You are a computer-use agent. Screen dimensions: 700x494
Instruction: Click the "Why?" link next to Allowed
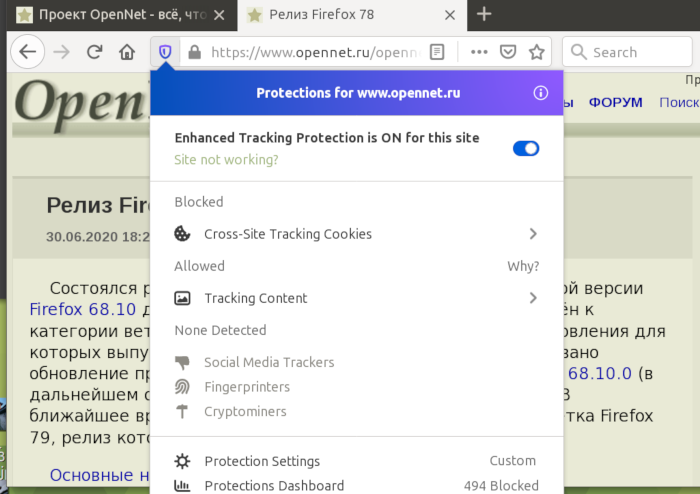pyautogui.click(x=523, y=266)
